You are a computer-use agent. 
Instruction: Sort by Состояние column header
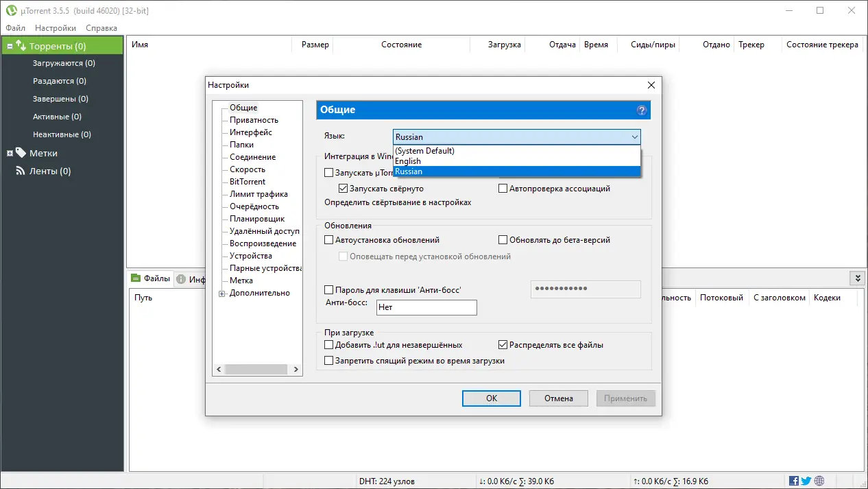(x=401, y=45)
